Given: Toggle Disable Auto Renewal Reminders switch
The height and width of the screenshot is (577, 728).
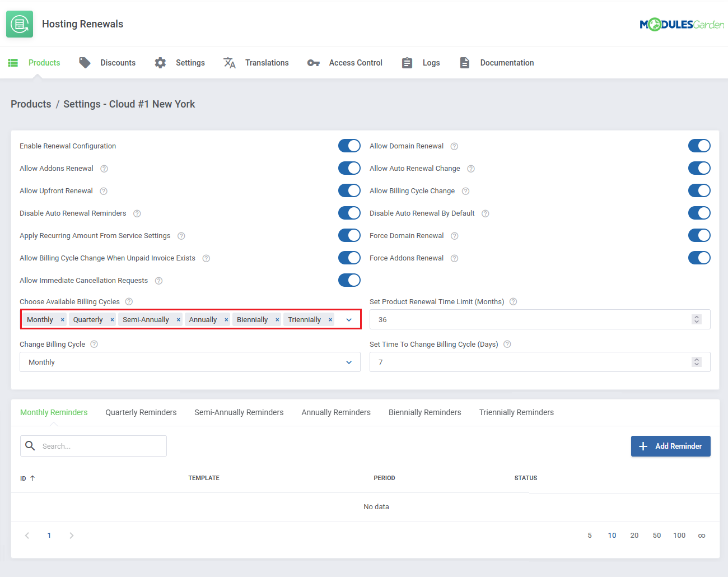Looking at the screenshot, I should click(x=349, y=213).
